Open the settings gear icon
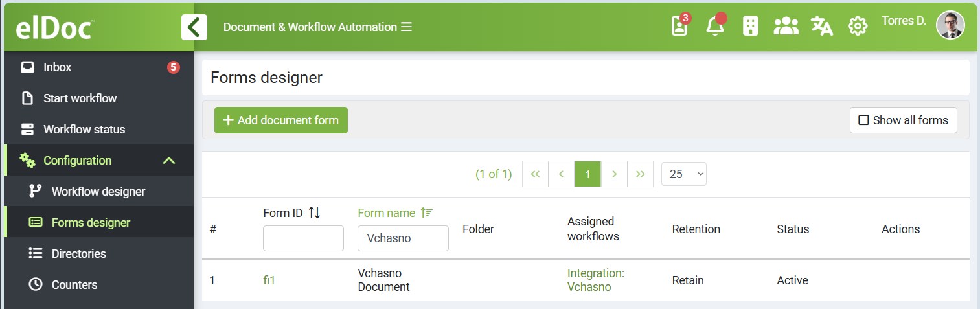The width and height of the screenshot is (980, 309). pos(858,27)
